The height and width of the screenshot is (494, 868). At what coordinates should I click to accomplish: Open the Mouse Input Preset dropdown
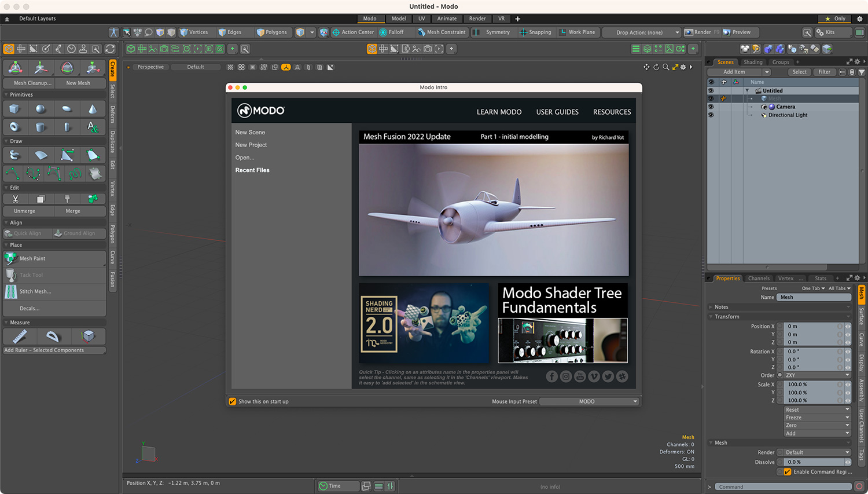pos(589,401)
